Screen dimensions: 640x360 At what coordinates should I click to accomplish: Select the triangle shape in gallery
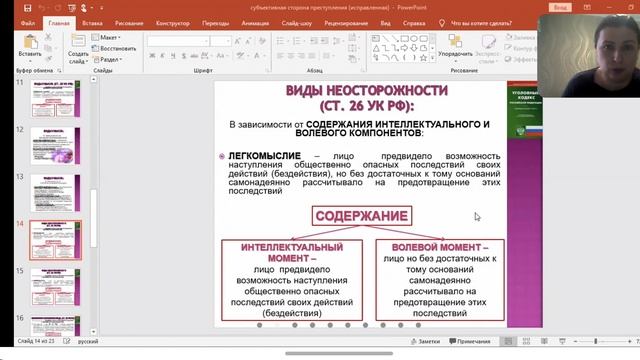(376, 48)
